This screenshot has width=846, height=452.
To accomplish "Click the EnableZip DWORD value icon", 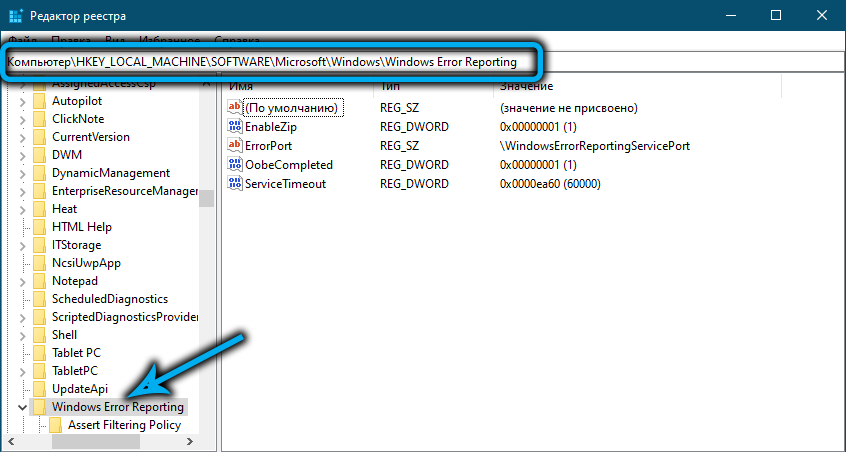I will point(236,127).
